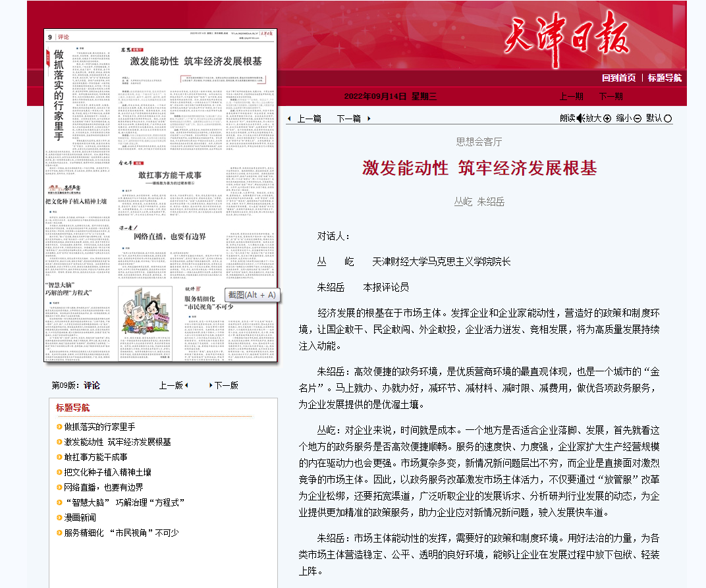Click the 朗读 read-aloud speaker icon
Viewport: 706px width, 588px height.
pyautogui.click(x=580, y=119)
